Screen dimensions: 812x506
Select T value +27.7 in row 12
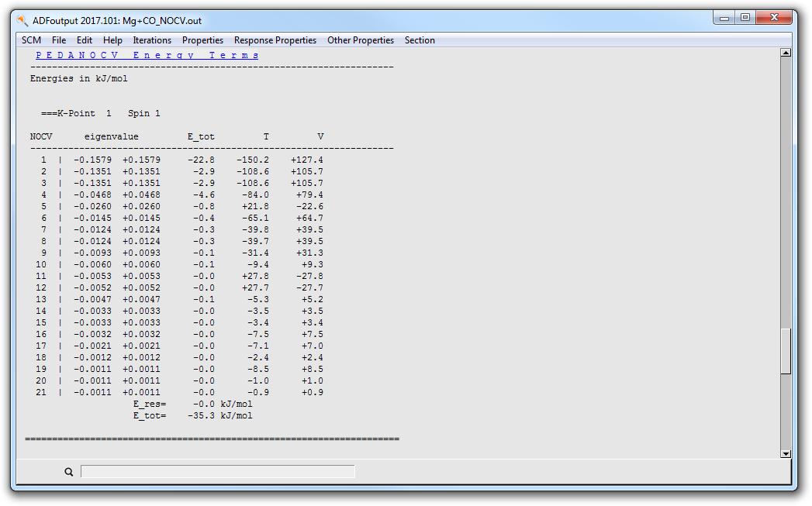tap(255, 287)
